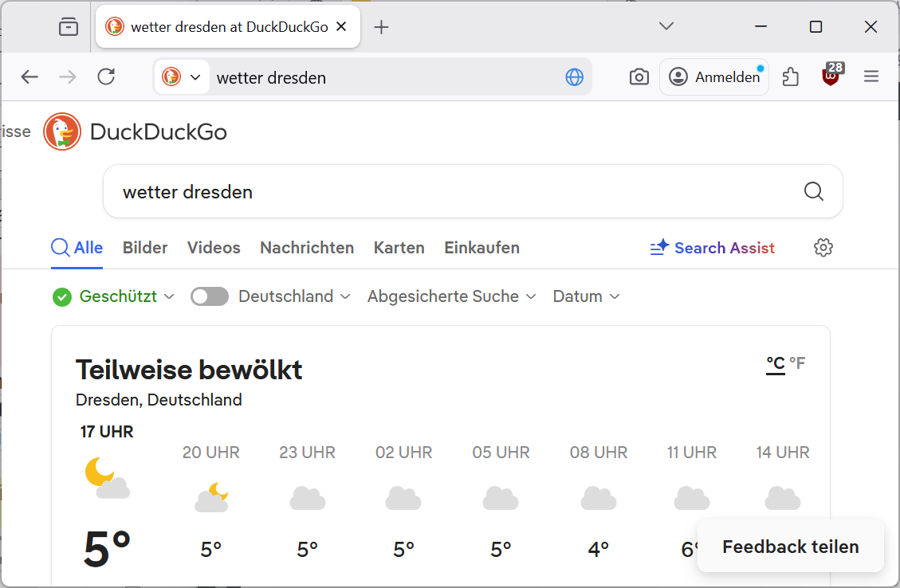Image resolution: width=900 pixels, height=588 pixels.
Task: Click the translate page icon in address bar
Action: coord(574,76)
